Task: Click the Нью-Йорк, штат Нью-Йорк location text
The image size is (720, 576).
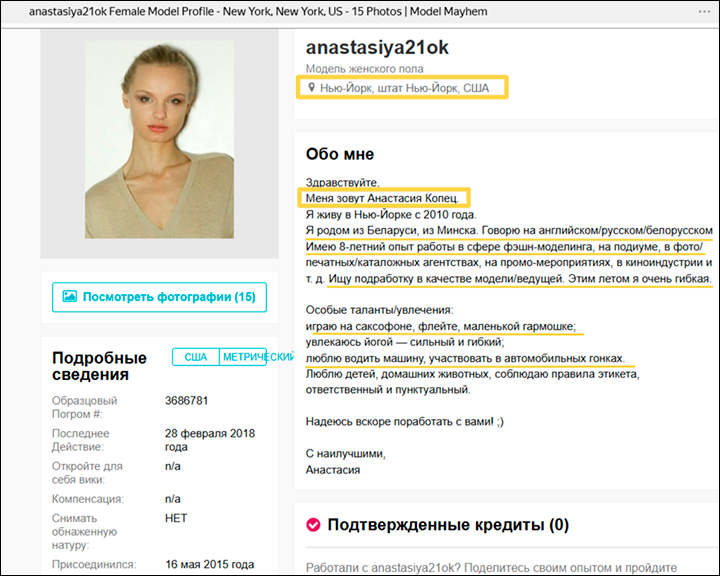Action: 405,88
